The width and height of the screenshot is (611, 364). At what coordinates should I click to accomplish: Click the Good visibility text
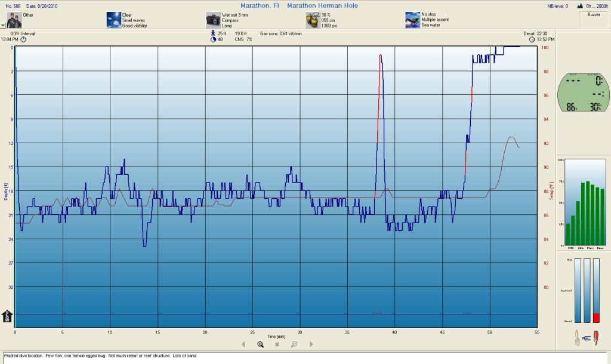[x=134, y=26]
